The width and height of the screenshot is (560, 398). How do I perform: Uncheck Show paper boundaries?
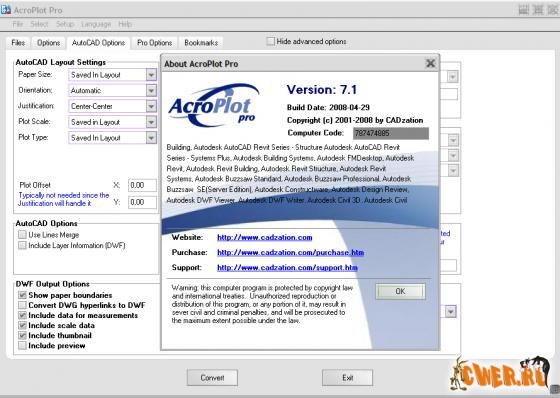point(22,295)
